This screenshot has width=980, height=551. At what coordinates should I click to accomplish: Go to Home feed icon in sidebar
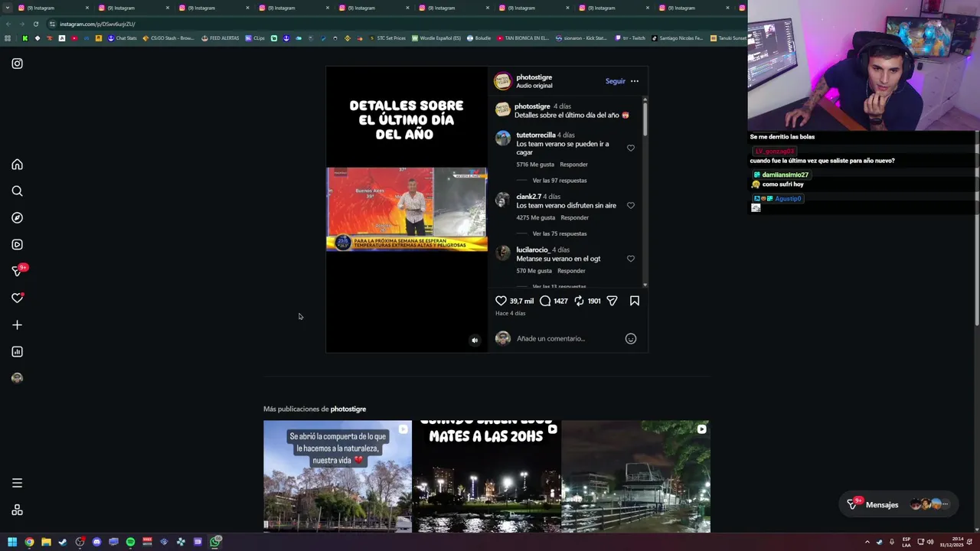coord(17,165)
